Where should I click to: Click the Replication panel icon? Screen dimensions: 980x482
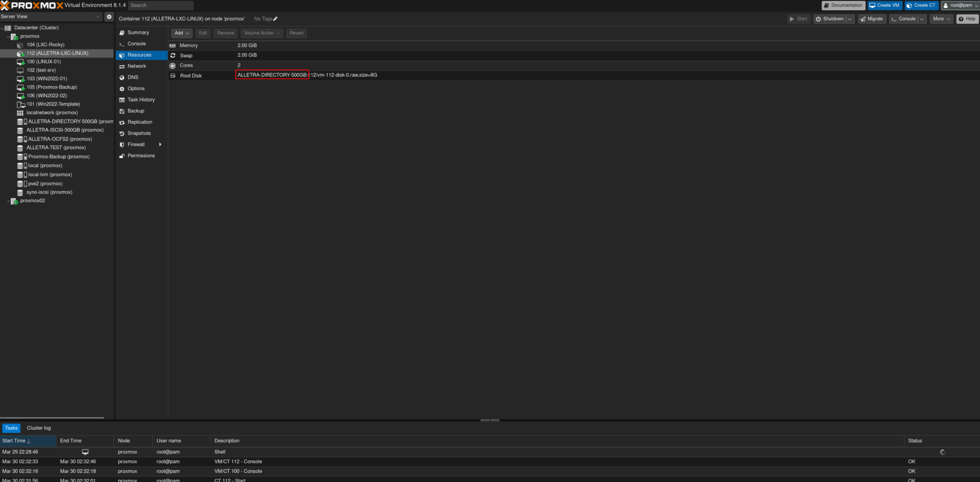pos(122,122)
